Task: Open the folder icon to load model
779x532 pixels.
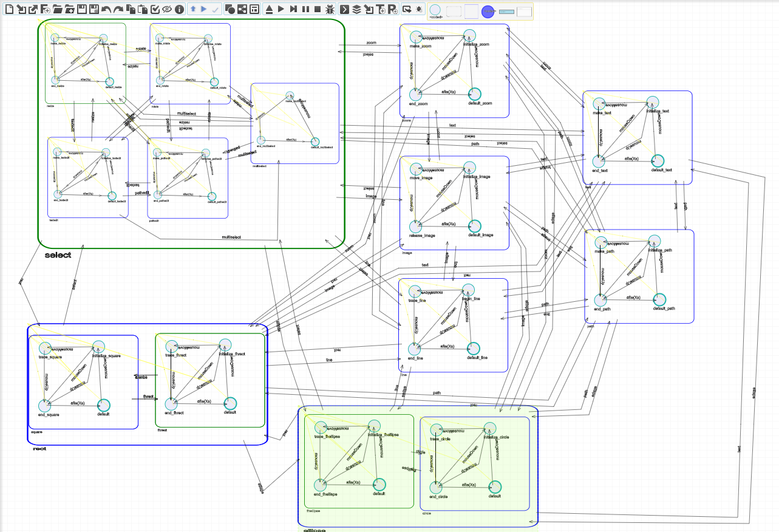Action: coord(58,9)
